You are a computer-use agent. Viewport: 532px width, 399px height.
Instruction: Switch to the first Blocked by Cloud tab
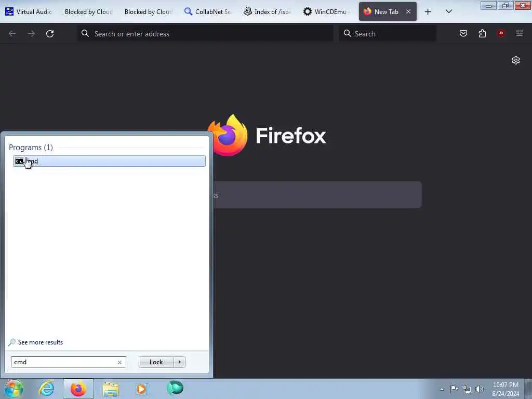[x=88, y=11]
